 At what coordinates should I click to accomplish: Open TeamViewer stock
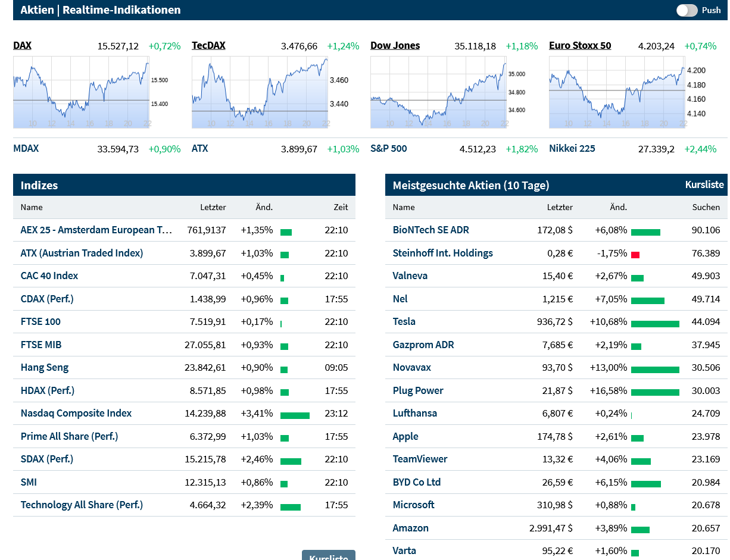click(x=420, y=459)
